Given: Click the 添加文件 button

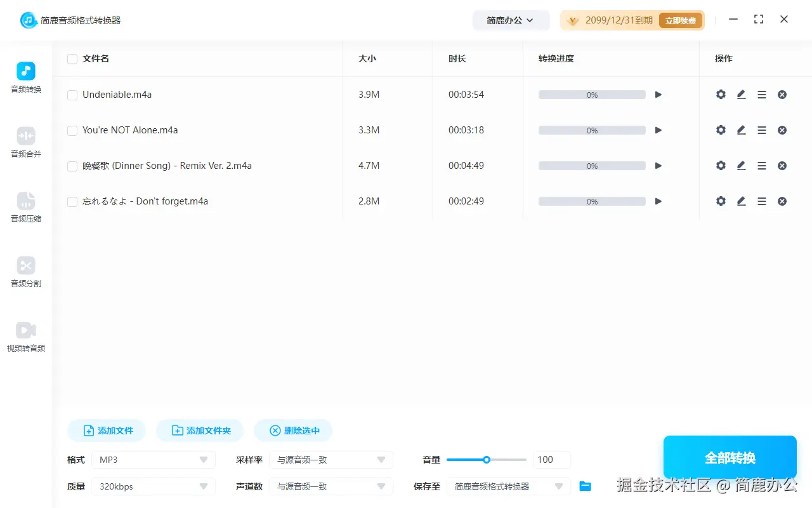Looking at the screenshot, I should [x=107, y=431].
